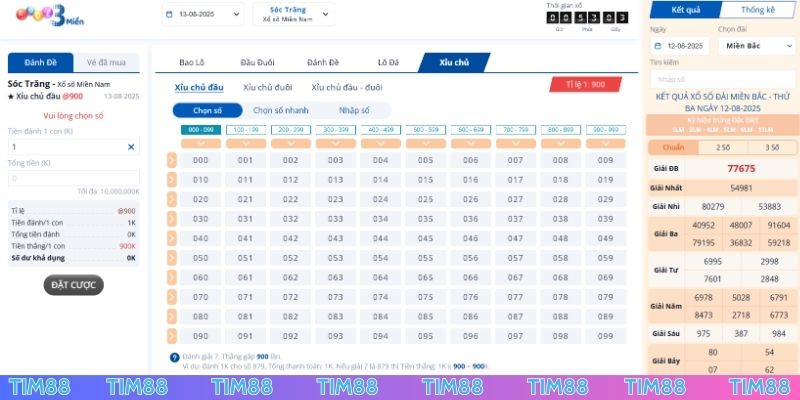Select the 500 - 599 number range
Image resolution: width=800 pixels, height=400 pixels.
(x=425, y=130)
